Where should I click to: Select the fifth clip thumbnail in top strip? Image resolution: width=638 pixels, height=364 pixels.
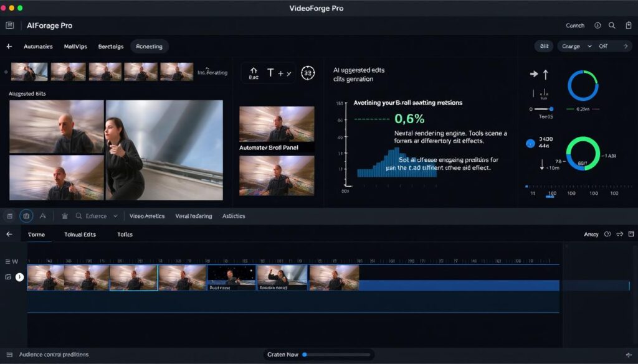pyautogui.click(x=176, y=72)
